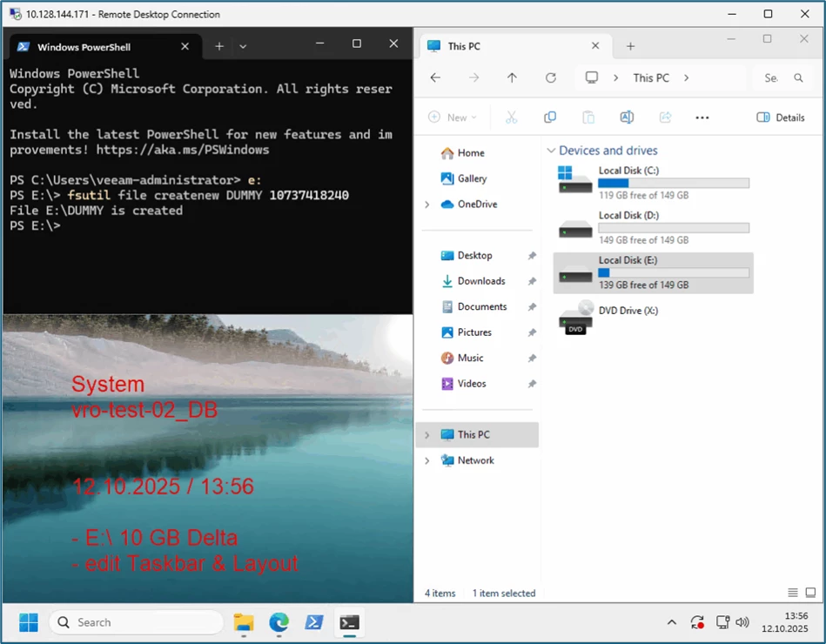Click the pin icon beside Documents

(532, 307)
